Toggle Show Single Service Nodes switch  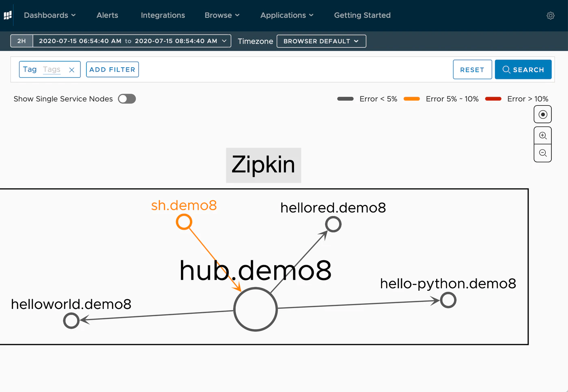coord(127,99)
